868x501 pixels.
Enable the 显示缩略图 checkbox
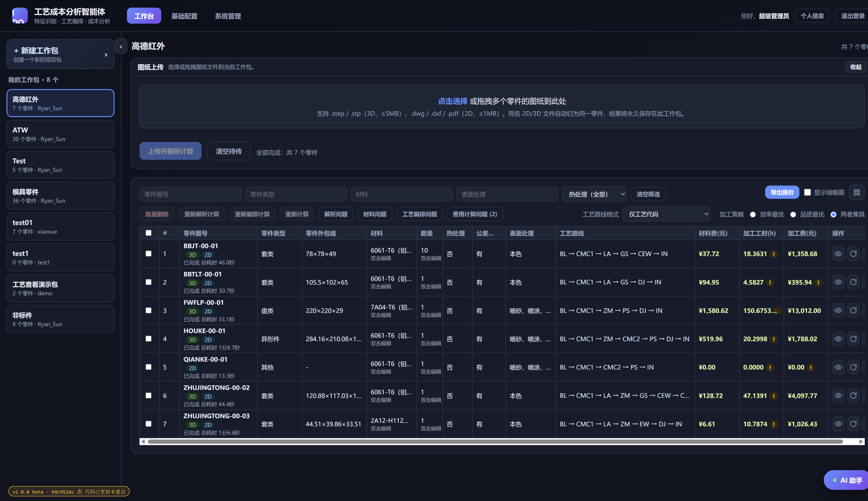(807, 192)
